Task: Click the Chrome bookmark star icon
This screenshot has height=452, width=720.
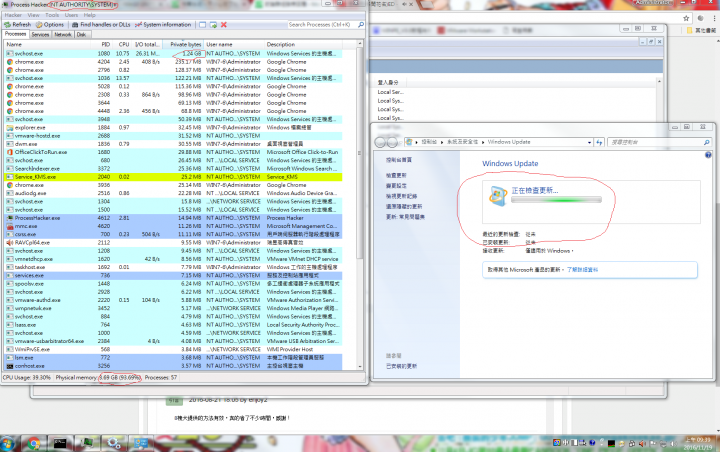Action: coord(686,18)
